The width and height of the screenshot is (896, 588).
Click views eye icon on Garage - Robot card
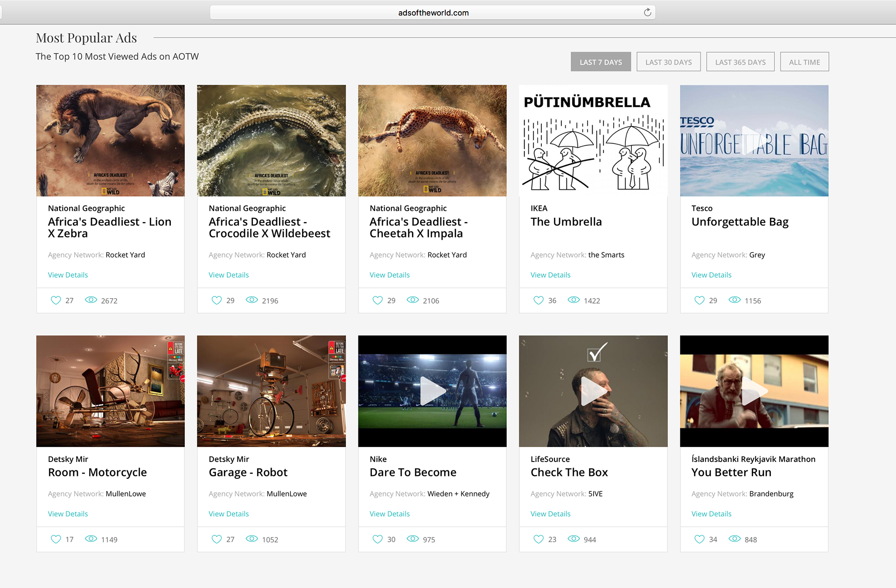pos(252,539)
